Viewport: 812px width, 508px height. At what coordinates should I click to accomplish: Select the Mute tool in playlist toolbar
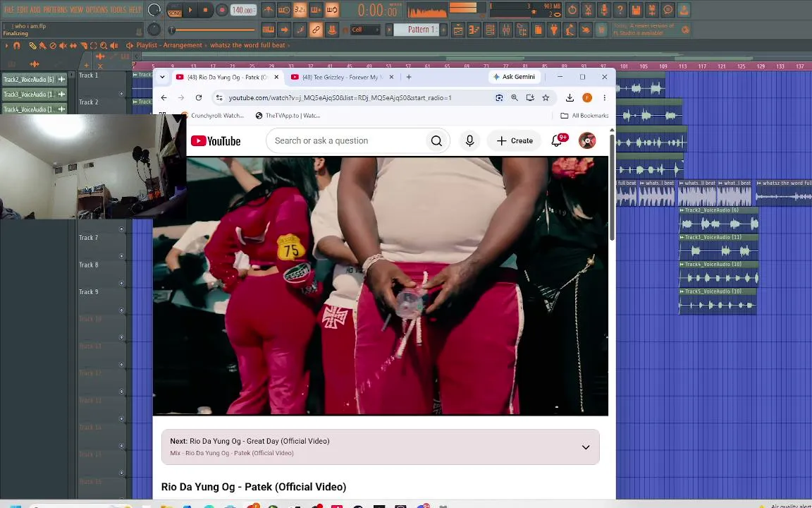click(63, 46)
